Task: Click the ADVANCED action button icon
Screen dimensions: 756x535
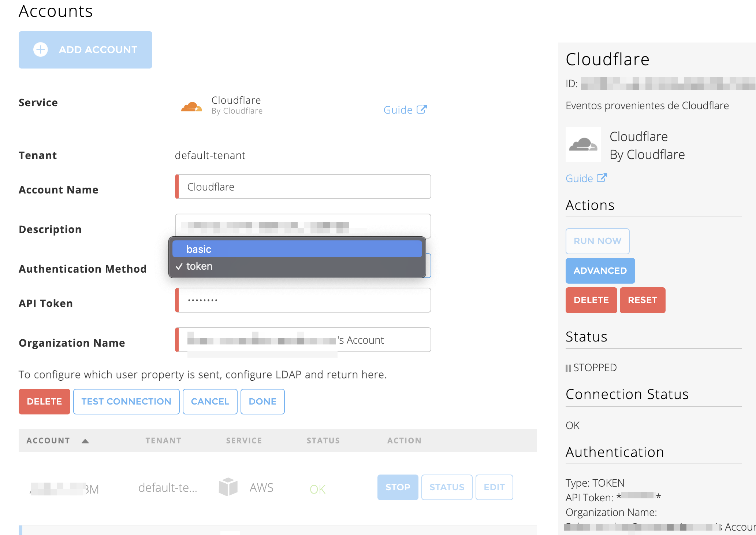Action: click(600, 270)
